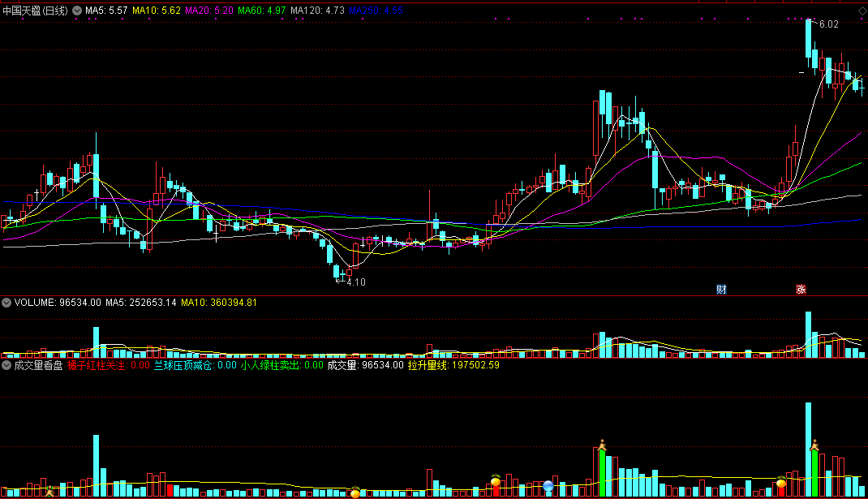This screenshot has width=868, height=499.
Task: Click the orange marker nearest the last green bar
Action: [x=781, y=482]
